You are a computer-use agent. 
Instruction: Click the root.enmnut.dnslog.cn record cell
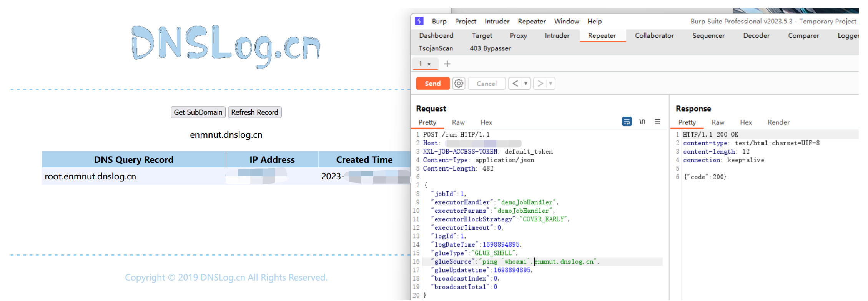[x=134, y=176]
